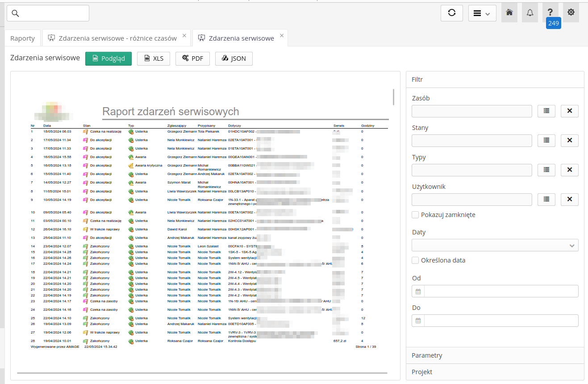The image size is (588, 384).
Task: Open settings gear icon
Action: [x=571, y=13]
